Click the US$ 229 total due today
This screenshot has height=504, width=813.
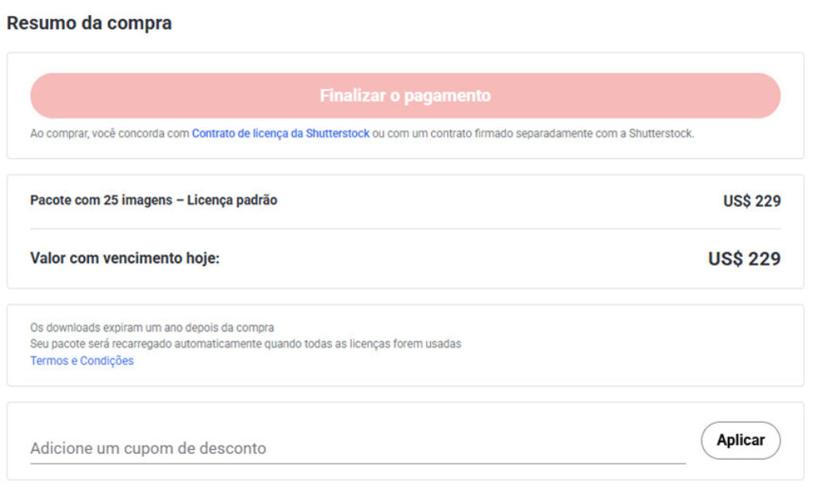[744, 260]
